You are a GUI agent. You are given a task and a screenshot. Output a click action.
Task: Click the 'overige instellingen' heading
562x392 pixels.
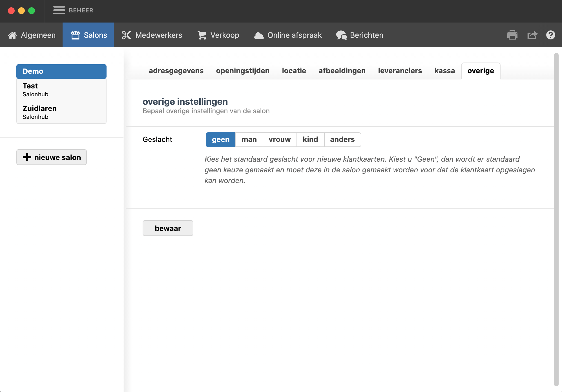[x=185, y=101]
